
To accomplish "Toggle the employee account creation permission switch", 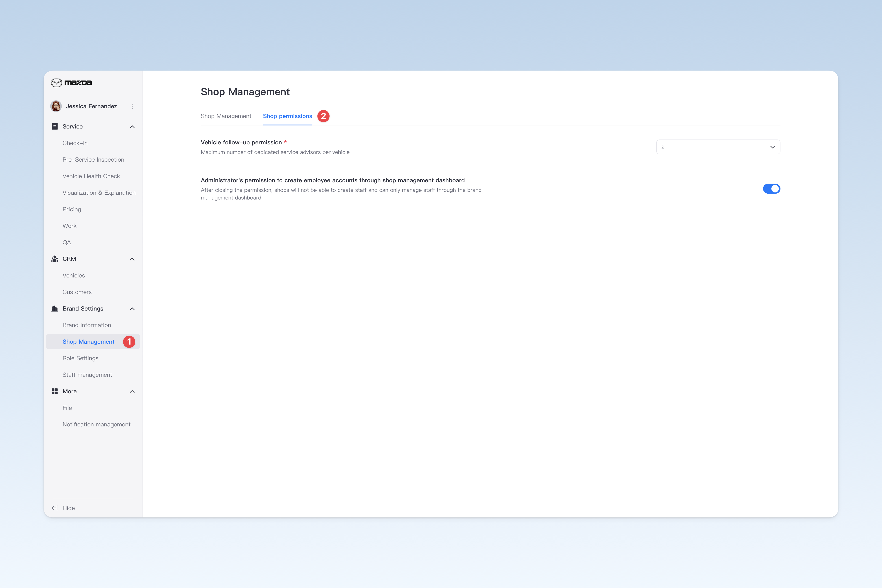I will [771, 189].
